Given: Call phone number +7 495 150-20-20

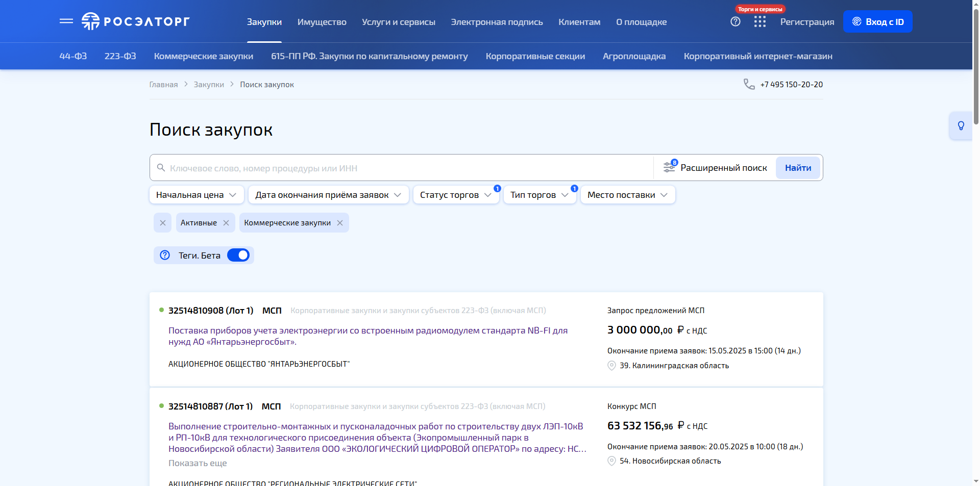Looking at the screenshot, I should click(x=791, y=85).
